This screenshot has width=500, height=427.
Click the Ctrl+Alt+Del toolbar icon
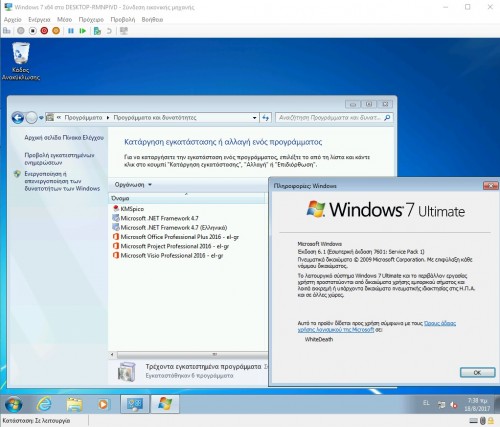[x=6, y=31]
